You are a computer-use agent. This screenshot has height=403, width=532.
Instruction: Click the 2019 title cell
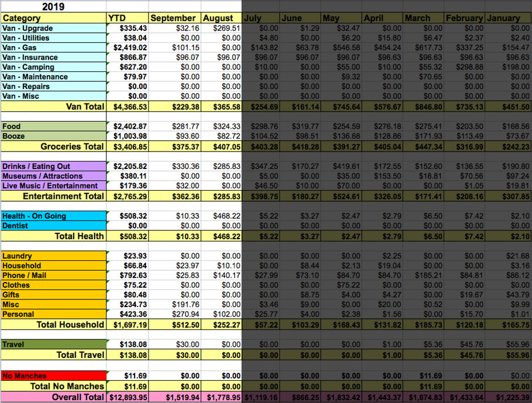(x=53, y=7)
